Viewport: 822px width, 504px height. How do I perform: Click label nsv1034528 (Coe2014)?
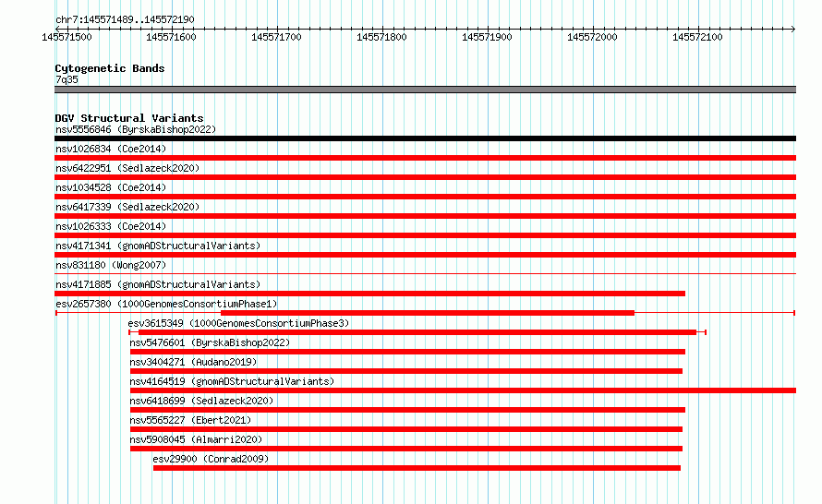tap(111, 187)
